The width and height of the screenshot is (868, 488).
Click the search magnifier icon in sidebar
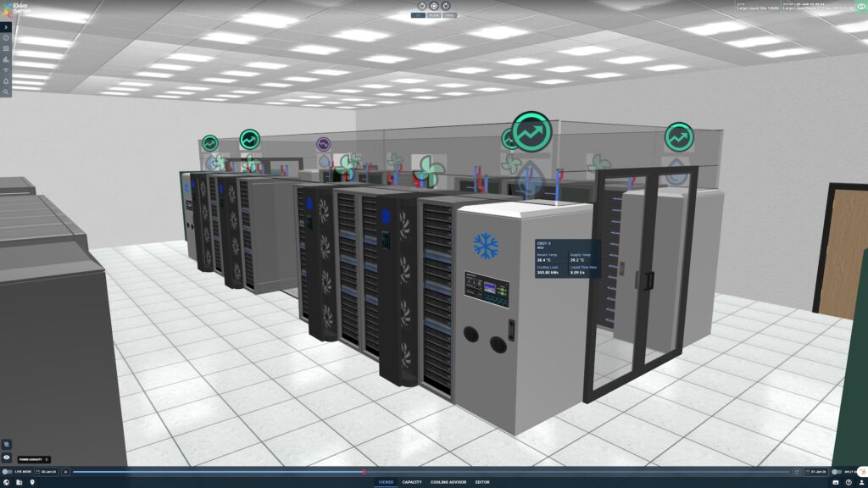[6, 92]
